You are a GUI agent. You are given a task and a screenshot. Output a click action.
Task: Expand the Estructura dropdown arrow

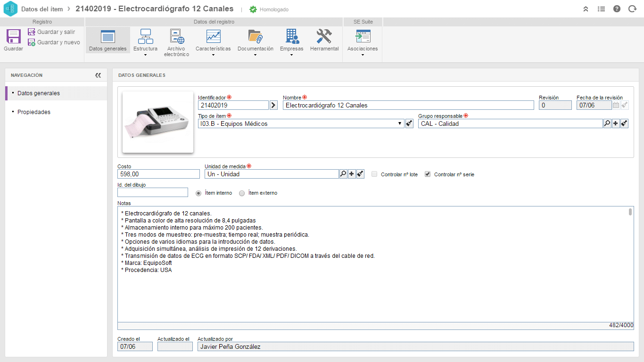point(145,55)
